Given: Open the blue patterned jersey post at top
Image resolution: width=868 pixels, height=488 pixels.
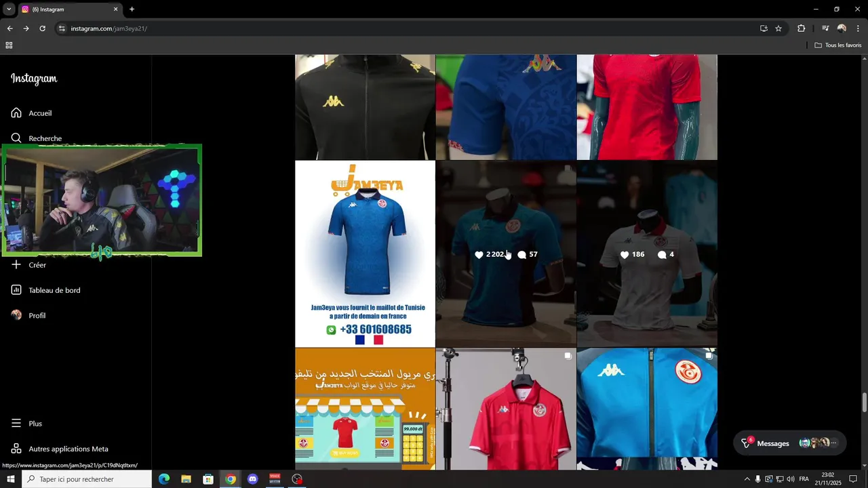Looking at the screenshot, I should point(506,107).
